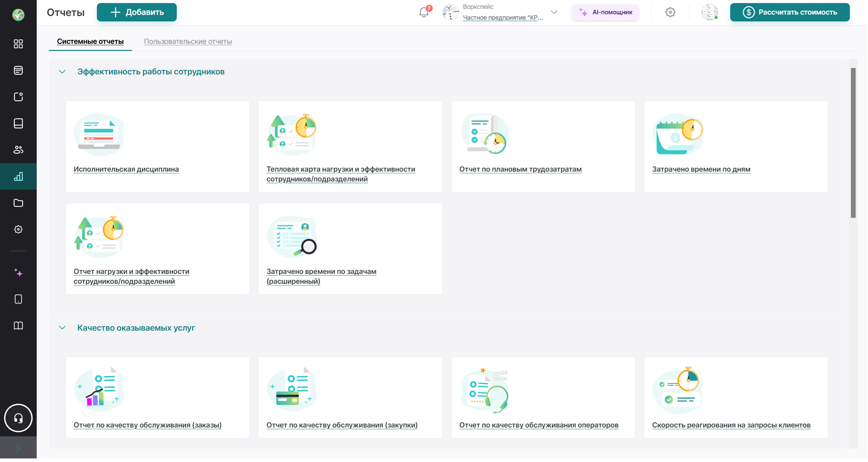Click the headset support button
Image resolution: width=868 pixels, height=462 pixels.
(18, 418)
